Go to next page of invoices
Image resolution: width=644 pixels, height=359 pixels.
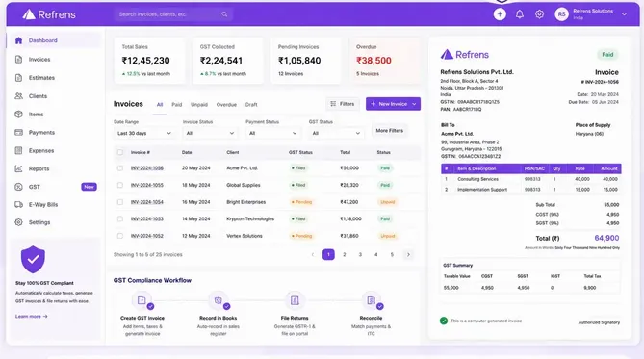(x=408, y=255)
